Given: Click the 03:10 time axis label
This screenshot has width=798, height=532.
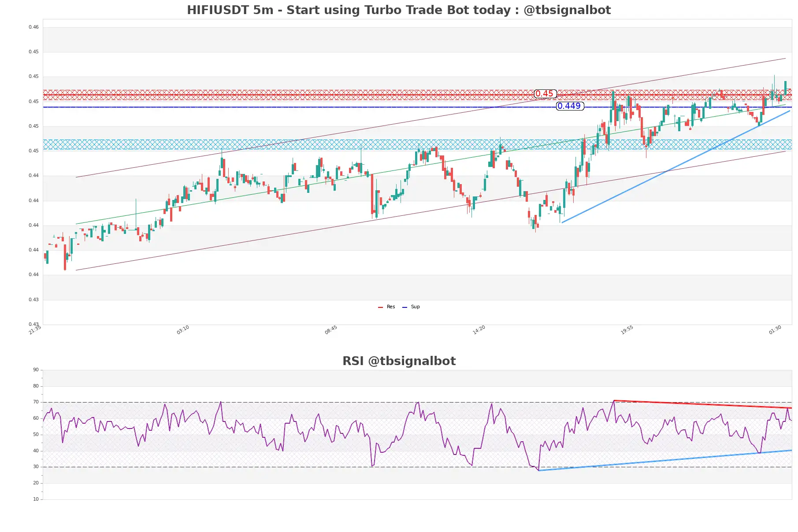Looking at the screenshot, I should point(183,330).
